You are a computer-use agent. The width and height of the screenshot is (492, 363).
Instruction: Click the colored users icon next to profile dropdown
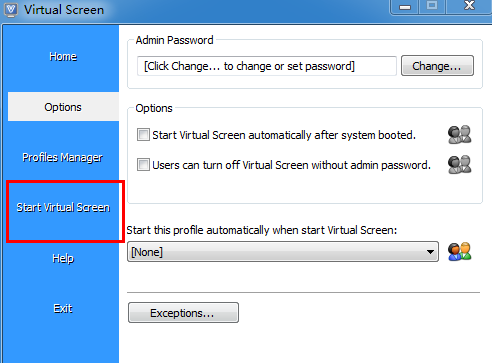point(459,252)
